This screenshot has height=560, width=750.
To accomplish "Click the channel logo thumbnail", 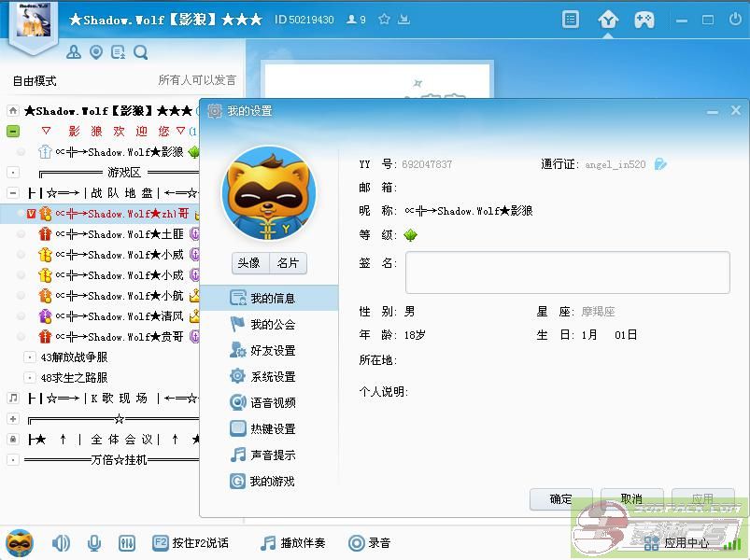I will 34,21.
